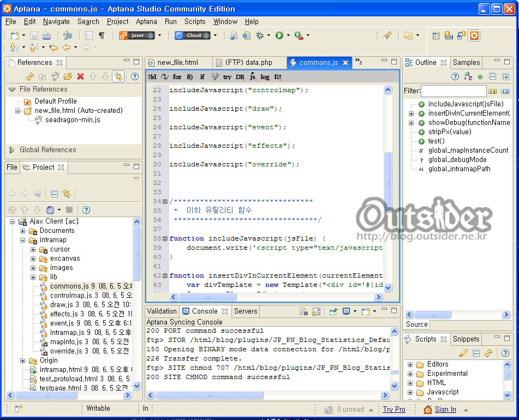
Task: Show hidden editor tabs list
Action: point(359,62)
